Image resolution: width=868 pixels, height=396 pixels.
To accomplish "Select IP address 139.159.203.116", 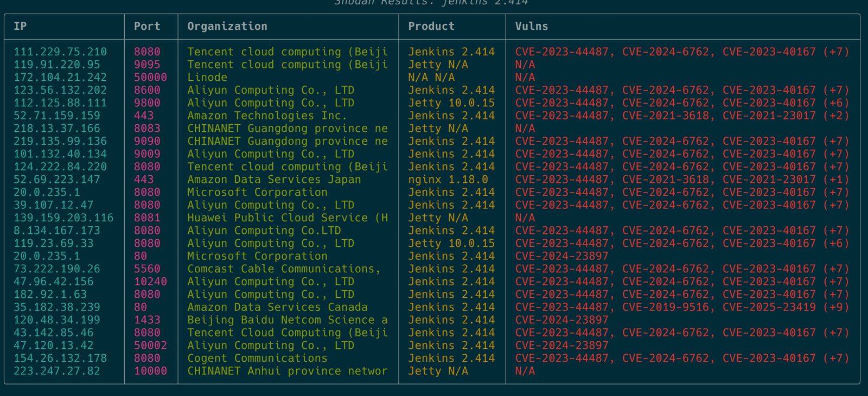I will point(63,218).
